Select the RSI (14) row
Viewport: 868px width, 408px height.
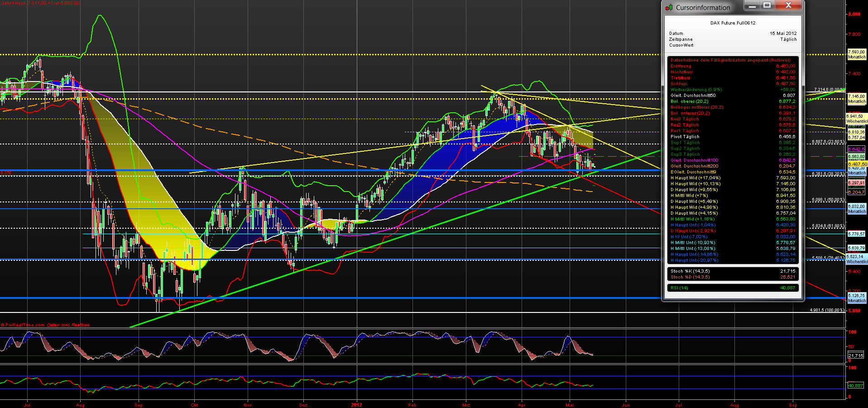(x=733, y=288)
